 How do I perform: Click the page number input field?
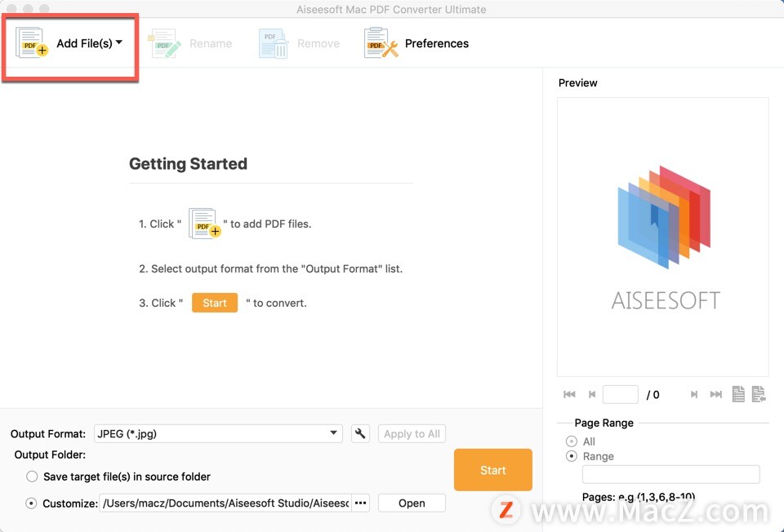pos(621,394)
